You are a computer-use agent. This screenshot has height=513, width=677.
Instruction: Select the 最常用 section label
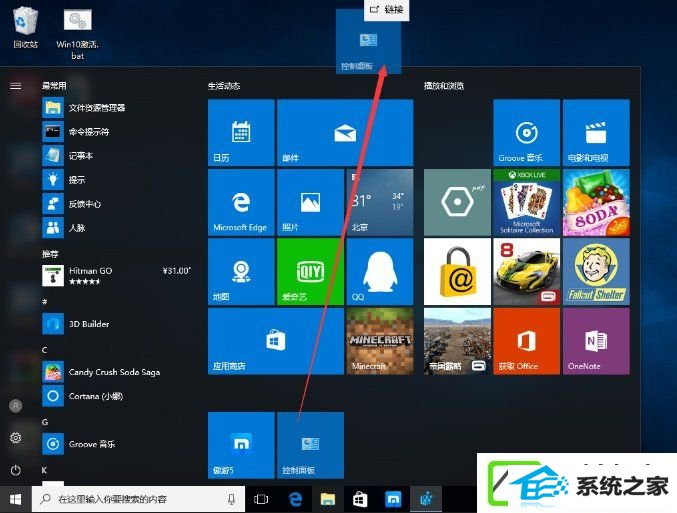[54, 86]
